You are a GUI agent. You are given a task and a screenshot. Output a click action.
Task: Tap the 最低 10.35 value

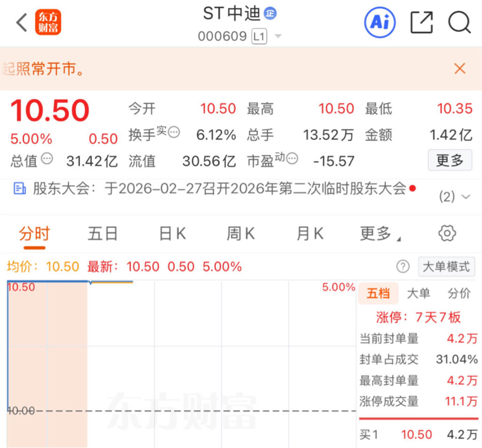pyautogui.click(x=455, y=109)
